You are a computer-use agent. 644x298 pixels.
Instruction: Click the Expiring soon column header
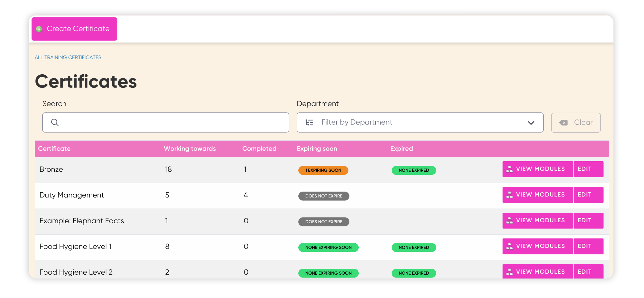point(317,149)
